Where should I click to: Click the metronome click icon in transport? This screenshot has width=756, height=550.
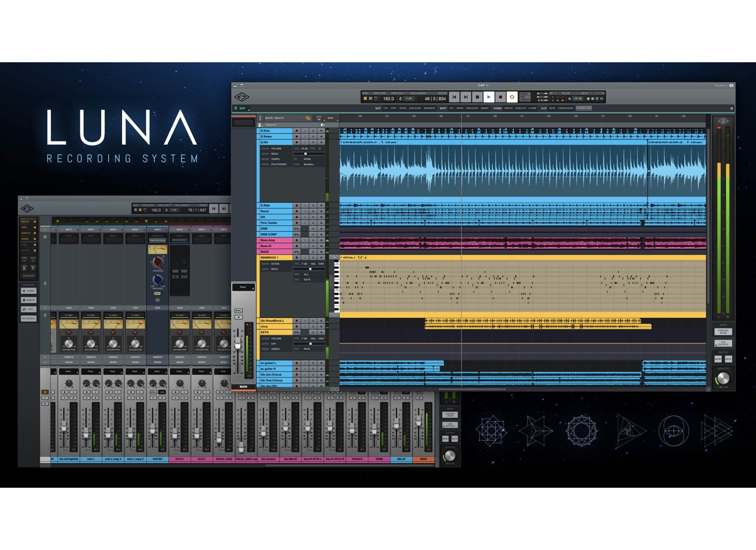click(401, 99)
